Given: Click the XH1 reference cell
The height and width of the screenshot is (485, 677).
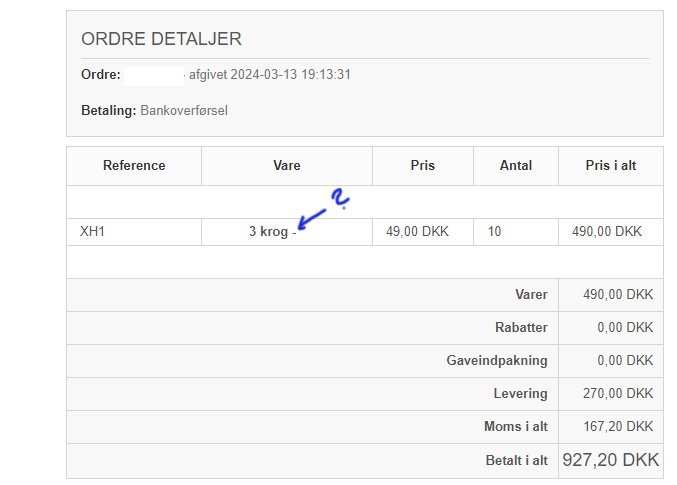Looking at the screenshot, I should click(x=92, y=231).
